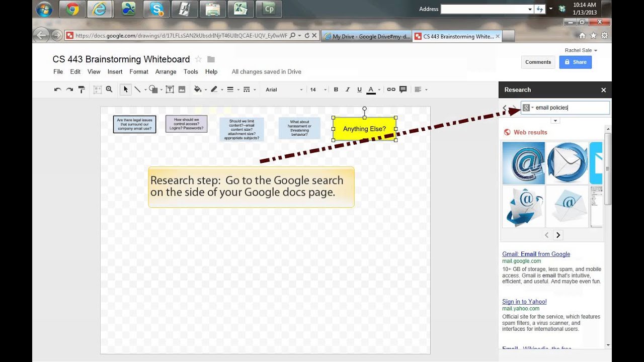Open the Sign in to Yahoo! result
The height and width of the screenshot is (362, 644).
point(524,302)
